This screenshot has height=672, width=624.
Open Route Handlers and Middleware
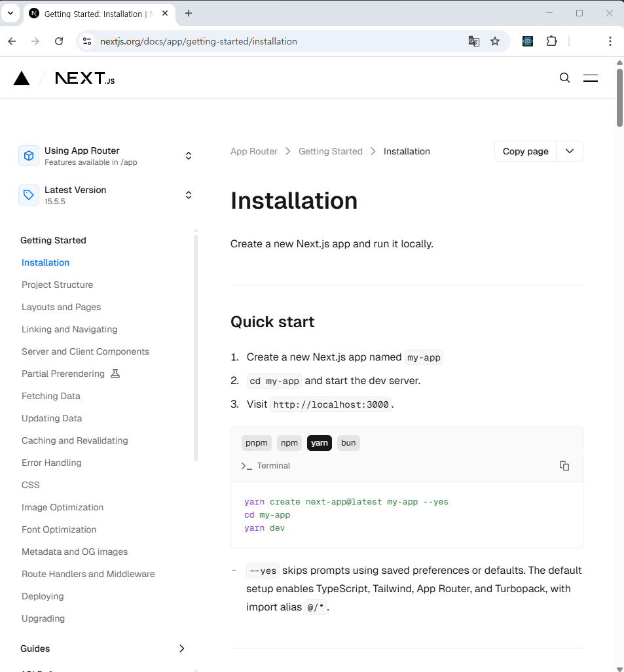[88, 575]
